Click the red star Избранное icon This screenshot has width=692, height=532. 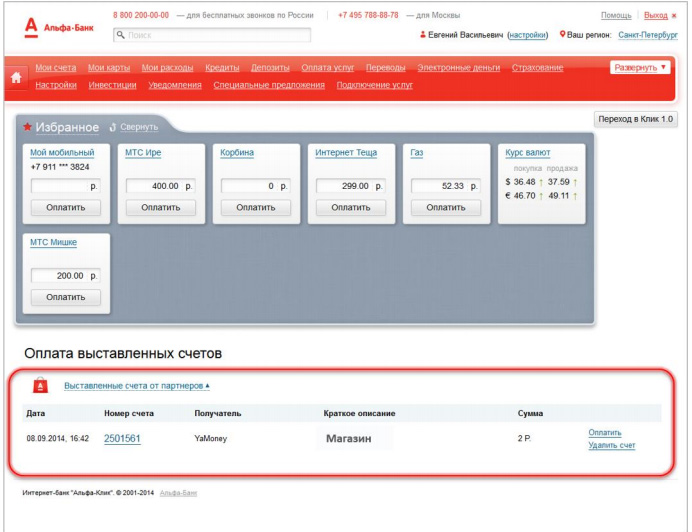pyautogui.click(x=27, y=127)
